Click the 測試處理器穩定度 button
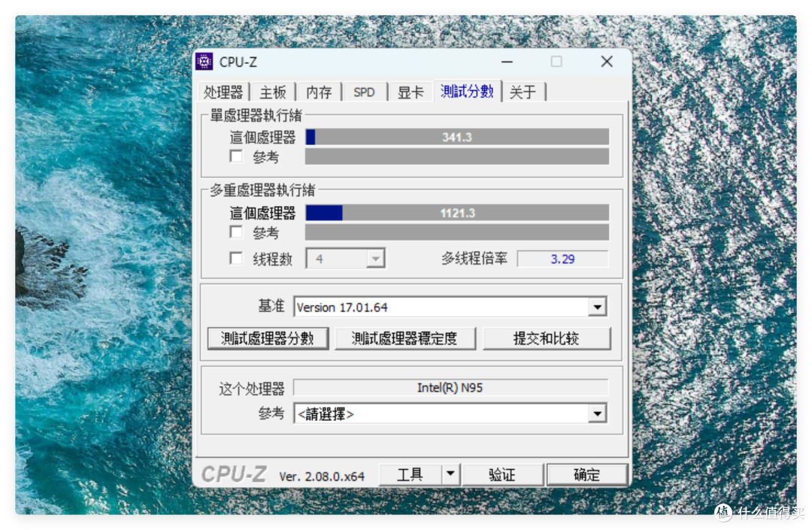Viewport: 812px width, 530px height. click(404, 338)
